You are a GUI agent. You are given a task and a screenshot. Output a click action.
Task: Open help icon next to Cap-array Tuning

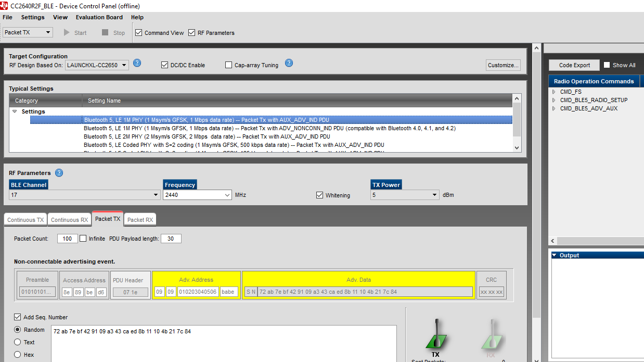(289, 63)
